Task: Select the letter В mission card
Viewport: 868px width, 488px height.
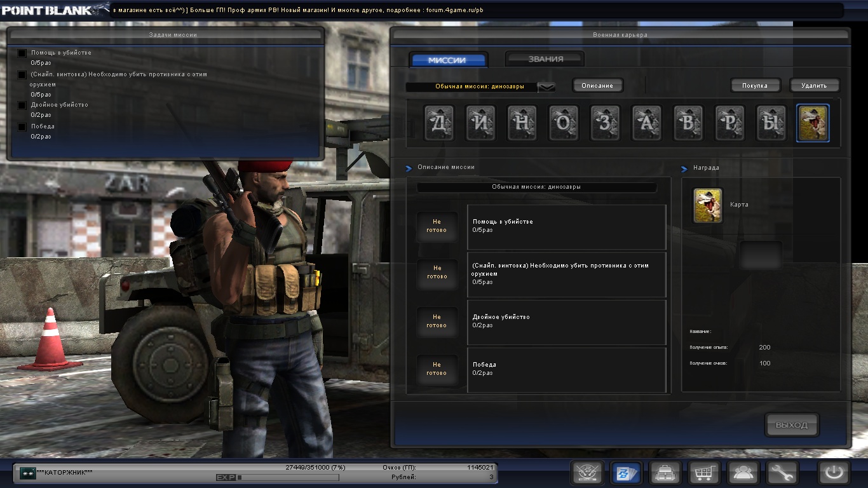Action: pyautogui.click(x=688, y=123)
